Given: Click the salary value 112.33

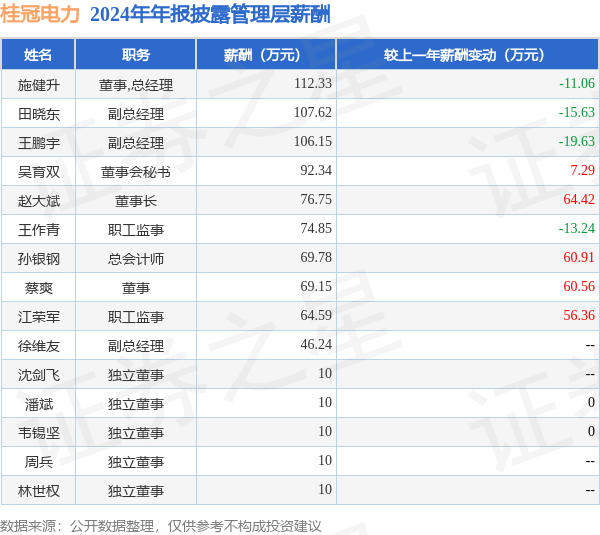Looking at the screenshot, I should (x=313, y=83).
